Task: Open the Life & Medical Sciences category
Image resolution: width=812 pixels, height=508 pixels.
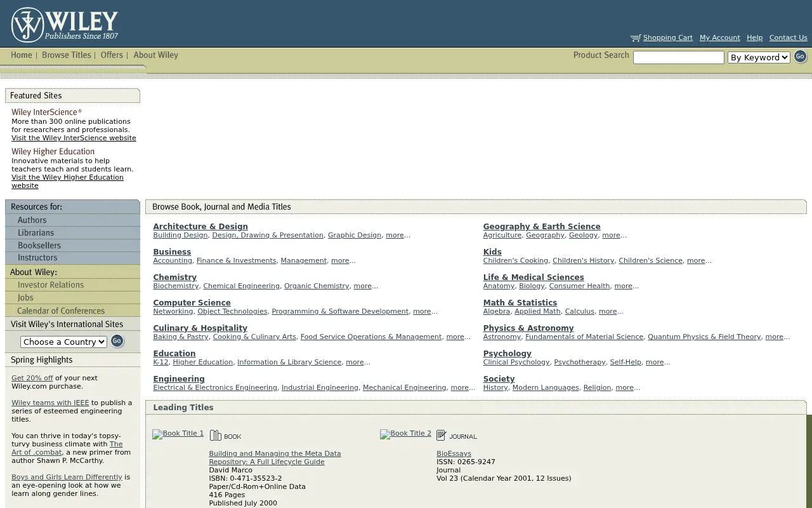Action: click(534, 277)
